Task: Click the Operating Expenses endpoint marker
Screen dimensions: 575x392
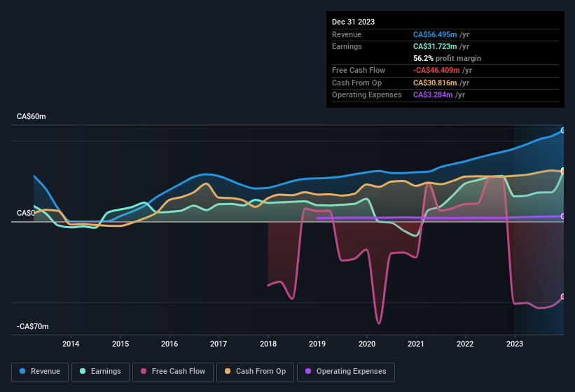Action: [563, 216]
